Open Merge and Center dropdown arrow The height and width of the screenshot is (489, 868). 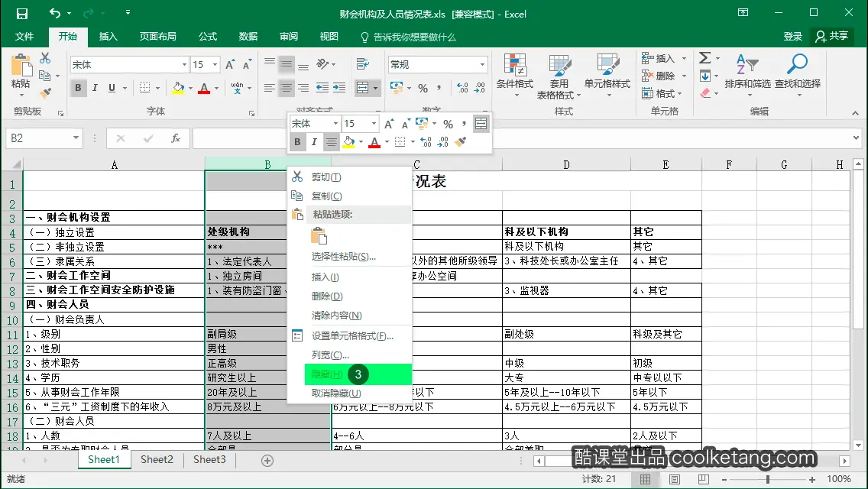point(375,88)
